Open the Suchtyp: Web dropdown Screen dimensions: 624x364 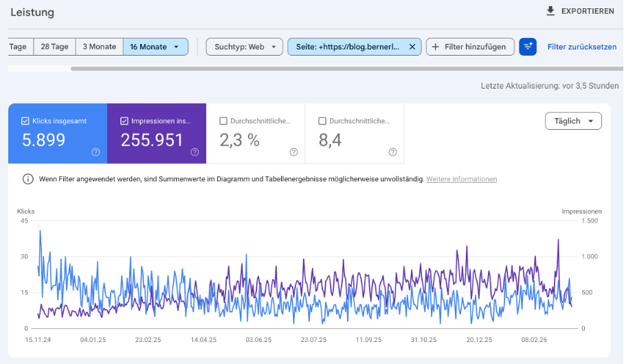tap(244, 47)
